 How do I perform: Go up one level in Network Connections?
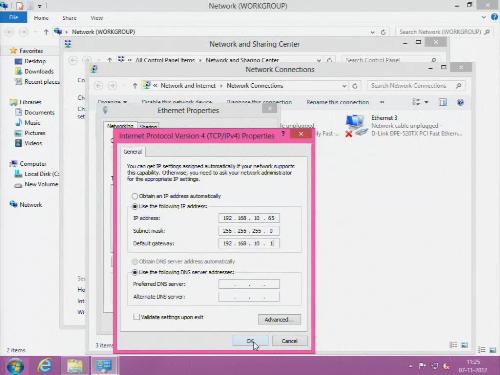pos(135,86)
